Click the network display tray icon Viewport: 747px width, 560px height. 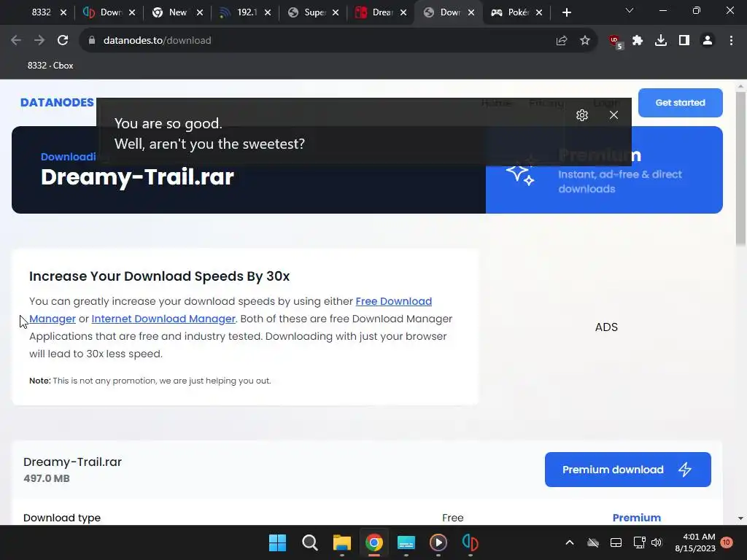[x=639, y=542]
